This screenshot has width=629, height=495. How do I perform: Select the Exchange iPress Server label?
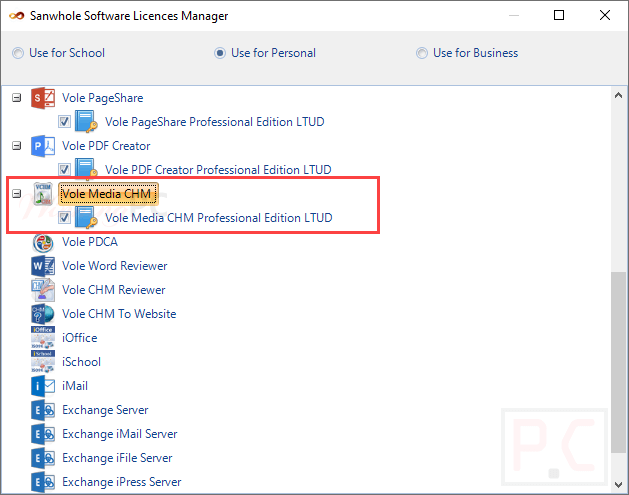pos(122,482)
